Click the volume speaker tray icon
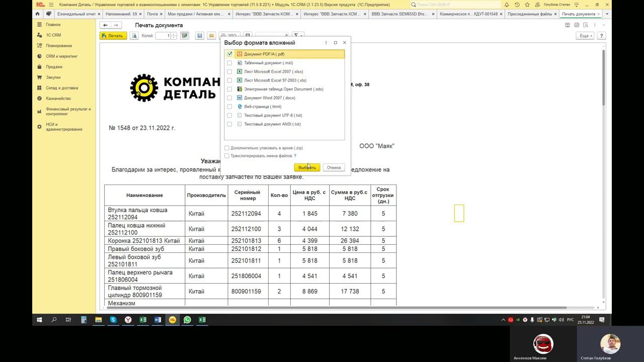 561,320
